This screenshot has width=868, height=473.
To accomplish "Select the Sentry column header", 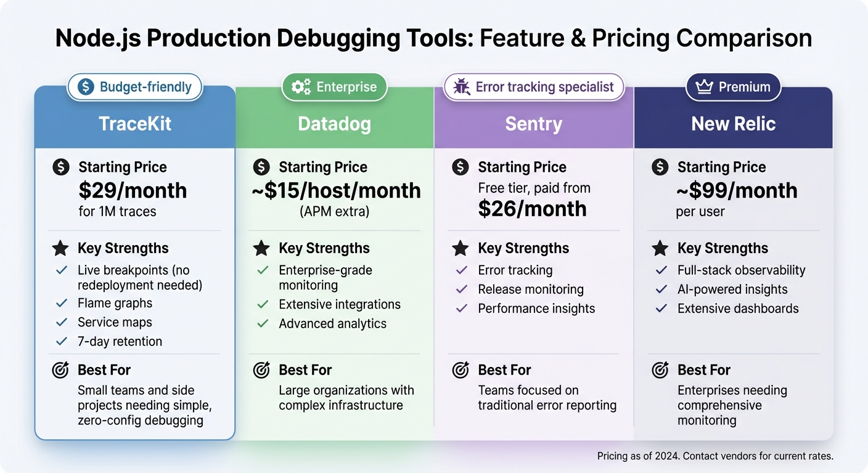I will (534, 124).
